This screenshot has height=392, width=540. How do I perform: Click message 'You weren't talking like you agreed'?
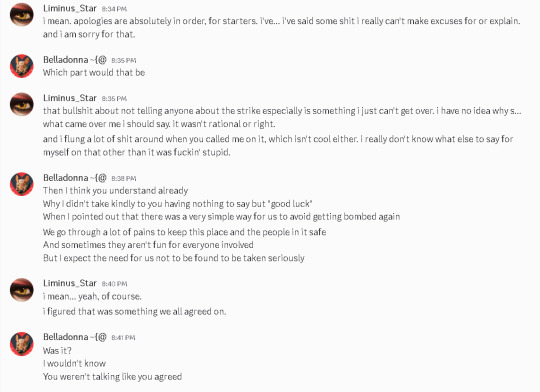[112, 376]
